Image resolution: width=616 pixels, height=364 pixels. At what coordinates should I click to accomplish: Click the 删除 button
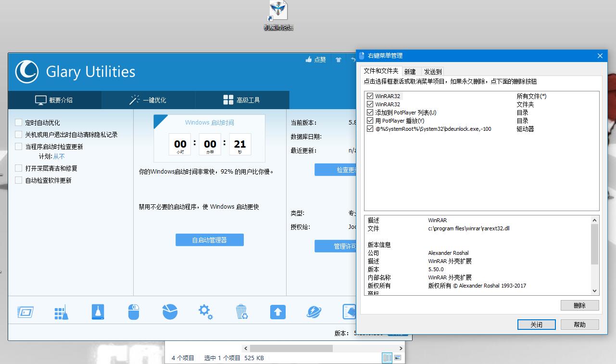tap(579, 305)
